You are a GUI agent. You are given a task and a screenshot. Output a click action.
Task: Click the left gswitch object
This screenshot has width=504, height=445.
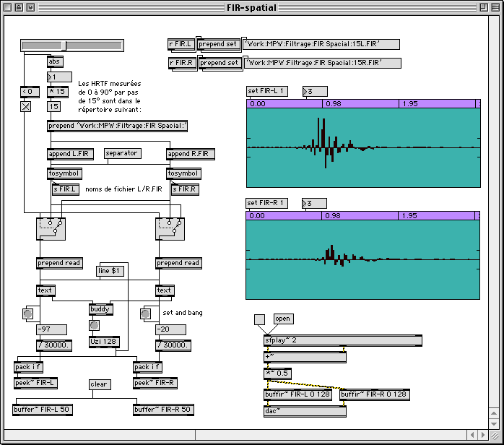coord(51,228)
